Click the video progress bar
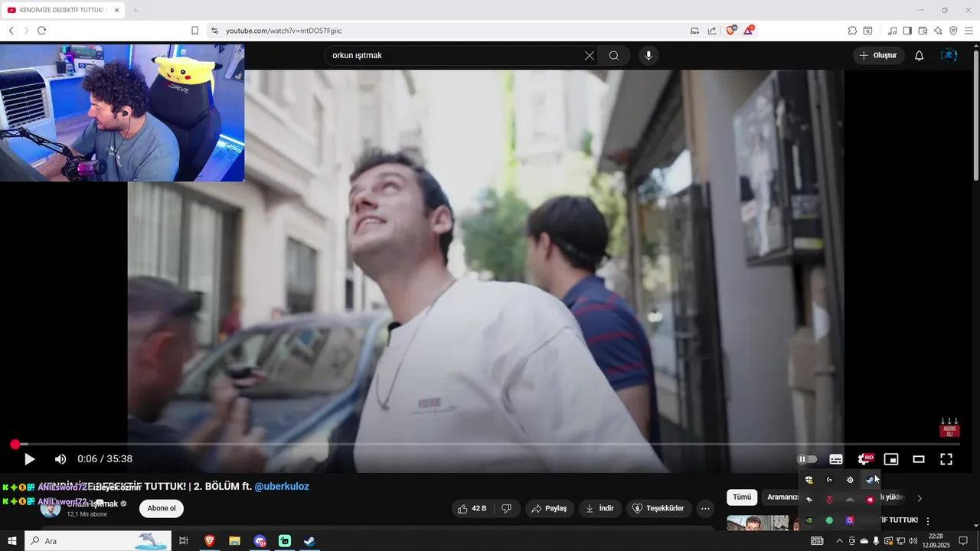 [x=486, y=444]
